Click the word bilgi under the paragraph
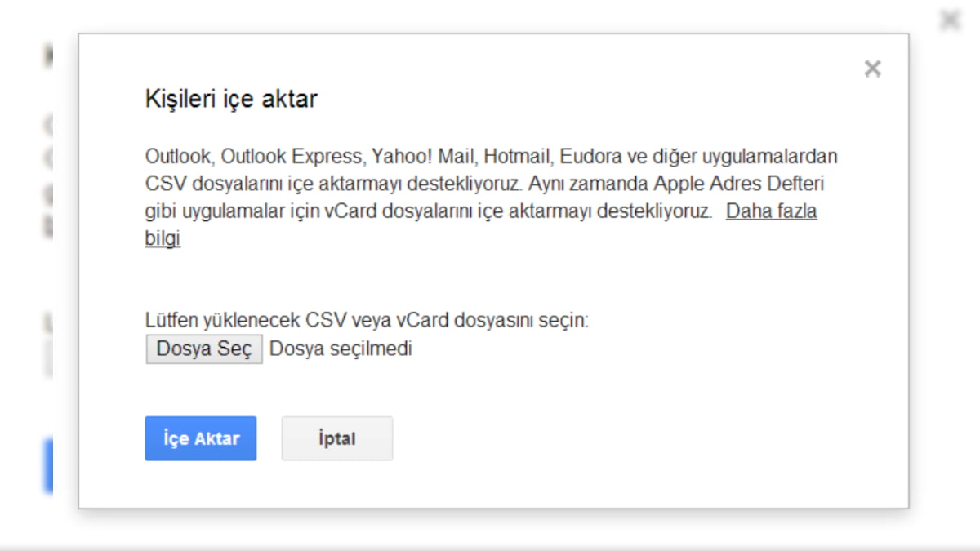980x551 pixels. (x=163, y=239)
